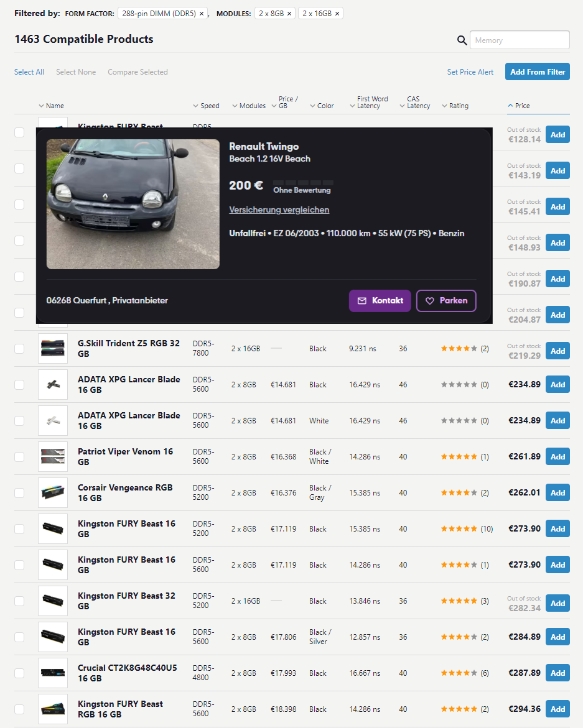Sort list by Color column
583x728 pixels.
tap(322, 106)
